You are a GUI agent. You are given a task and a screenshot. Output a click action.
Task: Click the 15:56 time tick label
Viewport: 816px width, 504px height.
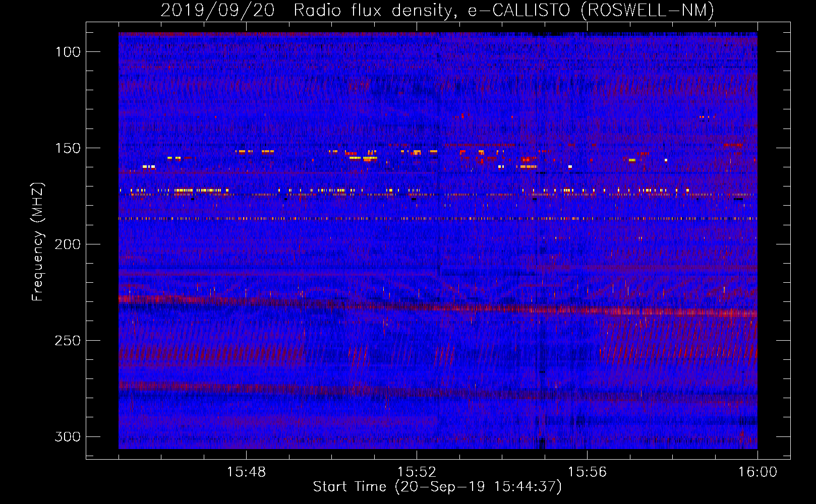click(x=587, y=472)
